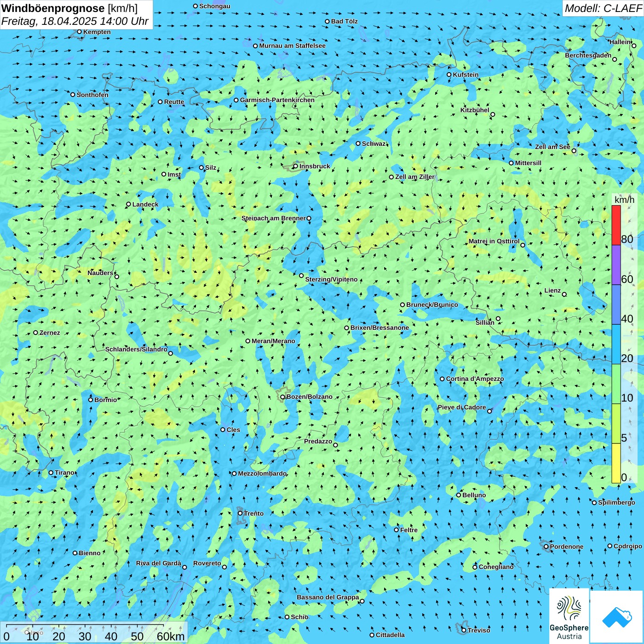The image size is (644, 644).
Task: Click the purple 60-80 km/h legend color
Action: (616, 265)
